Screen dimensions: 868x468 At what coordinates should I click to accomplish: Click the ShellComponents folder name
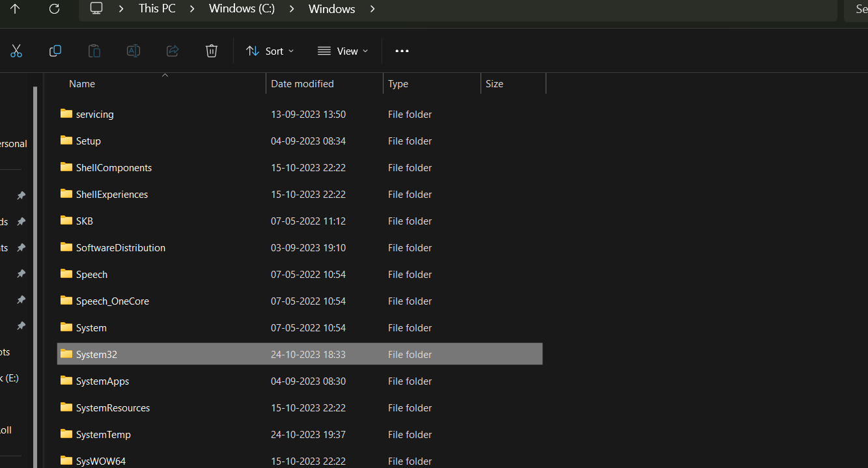tap(114, 167)
